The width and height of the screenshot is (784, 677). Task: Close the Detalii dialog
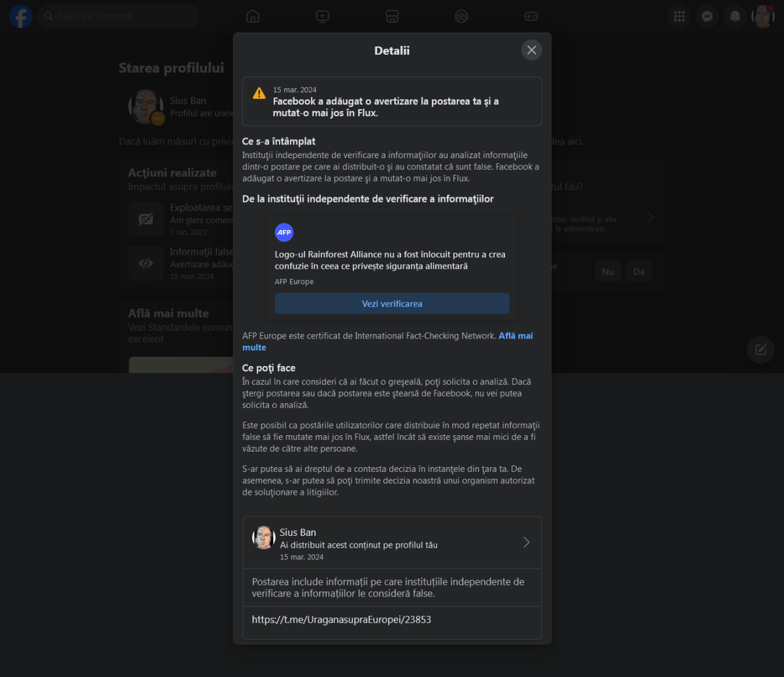pyautogui.click(x=531, y=50)
